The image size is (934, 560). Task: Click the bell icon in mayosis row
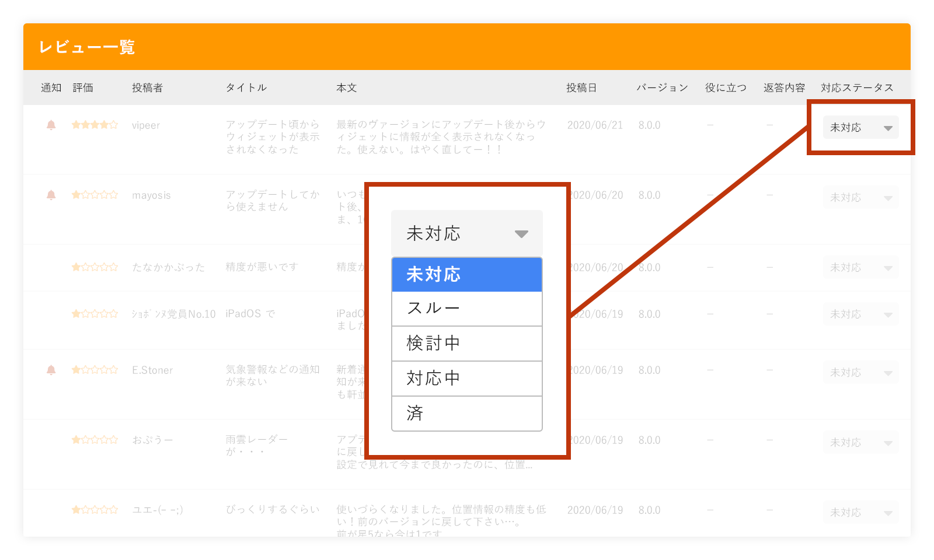pos(51,195)
